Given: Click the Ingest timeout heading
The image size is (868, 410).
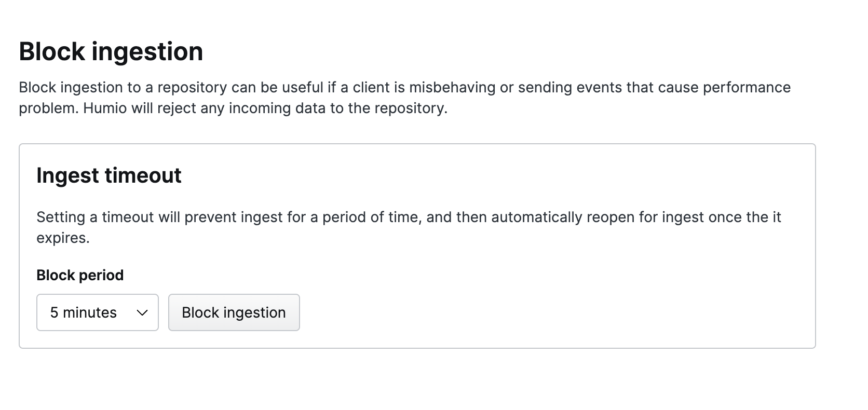Looking at the screenshot, I should [x=108, y=175].
